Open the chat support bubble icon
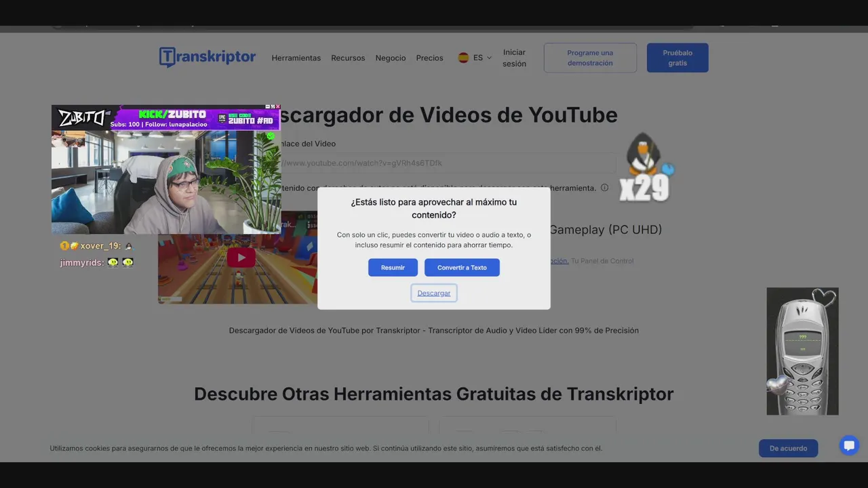Screen dimensions: 868x488 click(849, 445)
